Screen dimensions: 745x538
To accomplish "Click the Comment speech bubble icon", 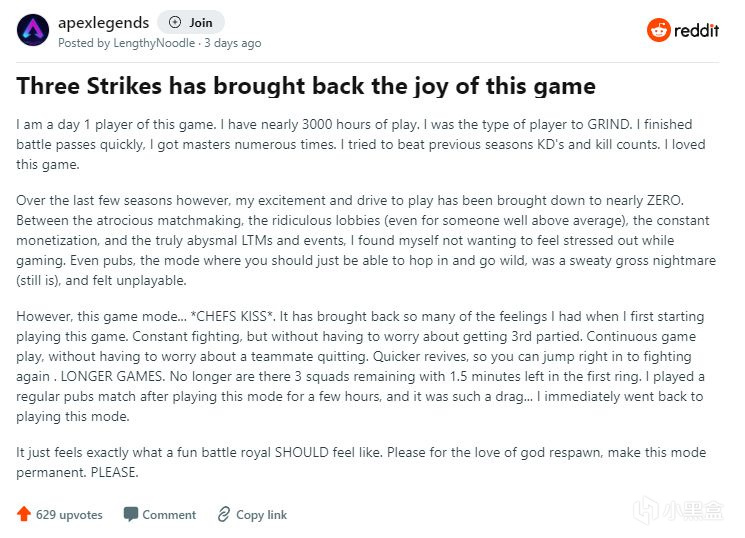I will (131, 514).
